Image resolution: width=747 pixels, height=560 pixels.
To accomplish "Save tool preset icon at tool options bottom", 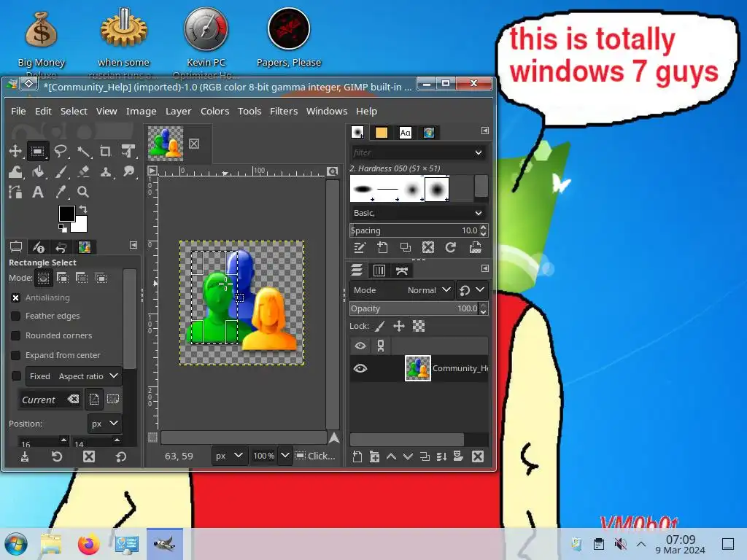I will tap(25, 456).
